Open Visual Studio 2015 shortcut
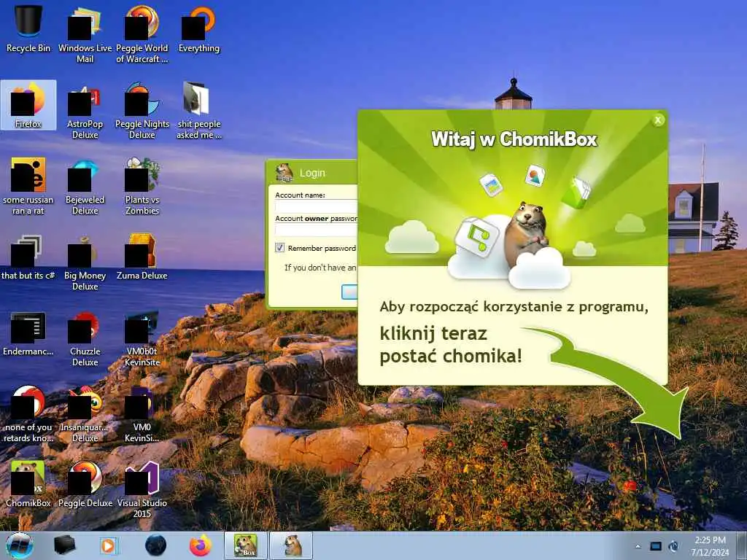 coord(142,489)
